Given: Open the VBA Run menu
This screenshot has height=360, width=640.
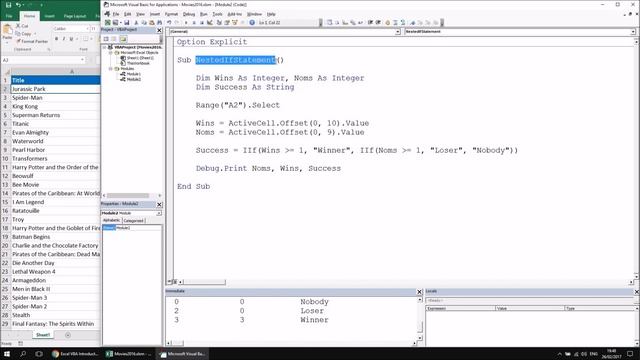Looking at the screenshot, I should (204, 14).
